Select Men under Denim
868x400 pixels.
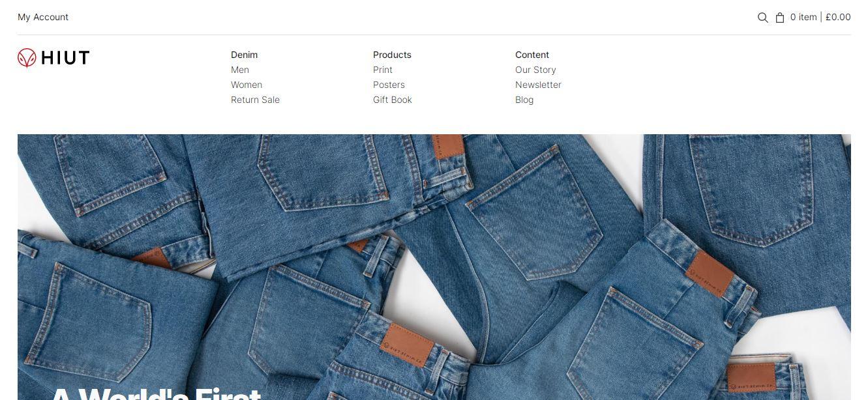(x=240, y=70)
